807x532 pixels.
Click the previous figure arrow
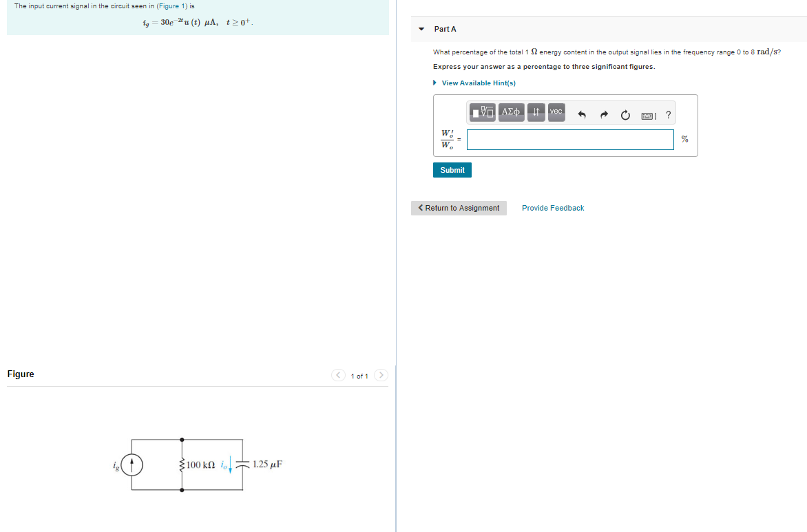pos(338,375)
